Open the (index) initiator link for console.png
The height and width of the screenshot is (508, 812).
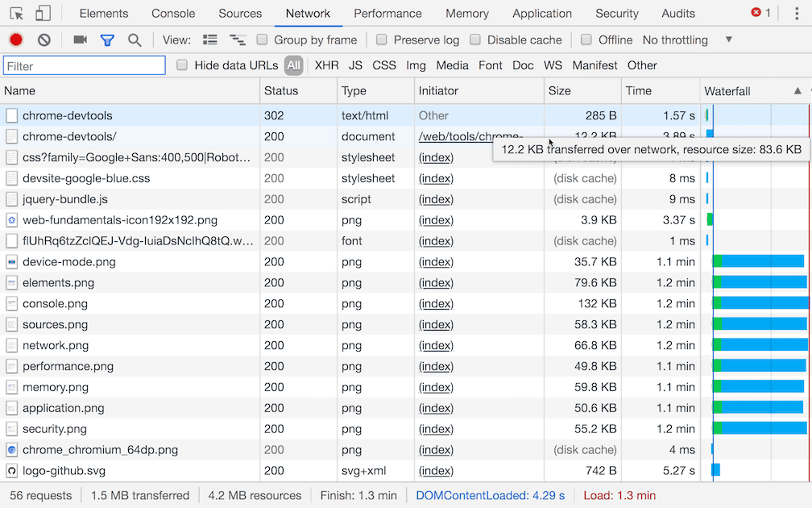click(436, 303)
